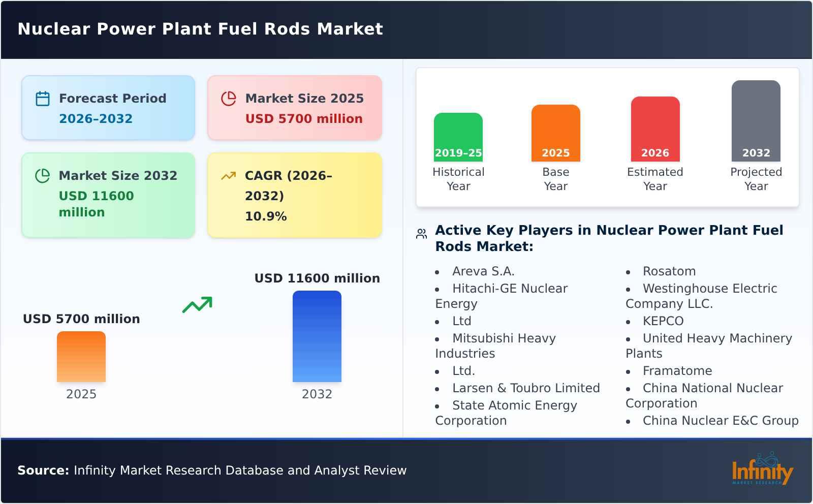Click 'China National Nuclear Corporation' list item
Image resolution: width=813 pixels, height=504 pixels.
tap(704, 396)
